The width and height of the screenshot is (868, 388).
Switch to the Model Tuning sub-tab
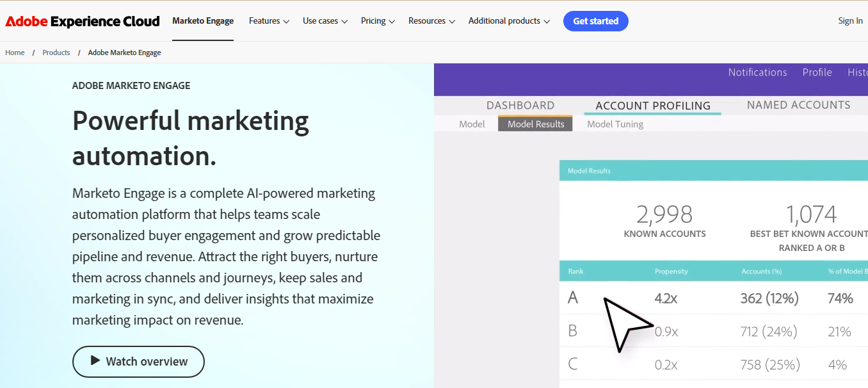(615, 124)
